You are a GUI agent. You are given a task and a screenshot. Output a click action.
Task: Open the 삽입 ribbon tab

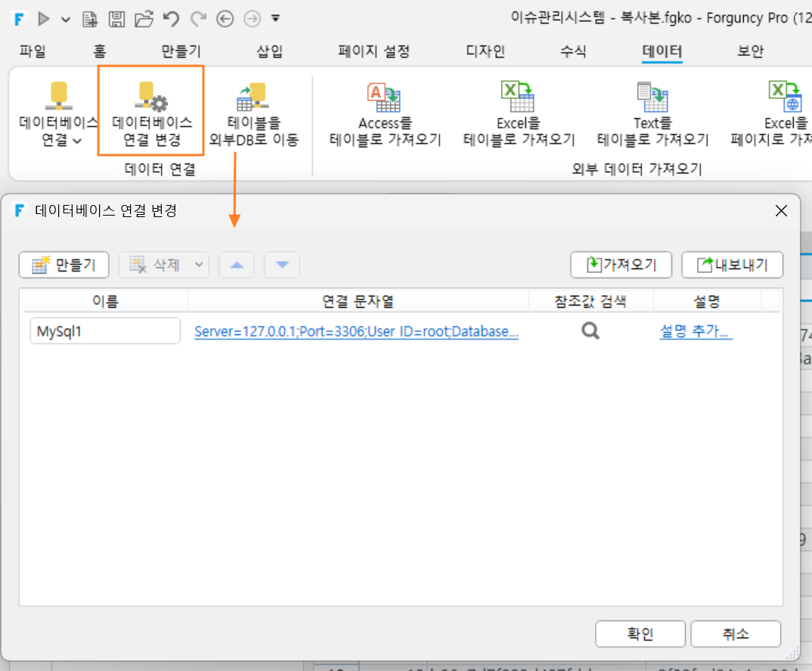tap(270, 51)
